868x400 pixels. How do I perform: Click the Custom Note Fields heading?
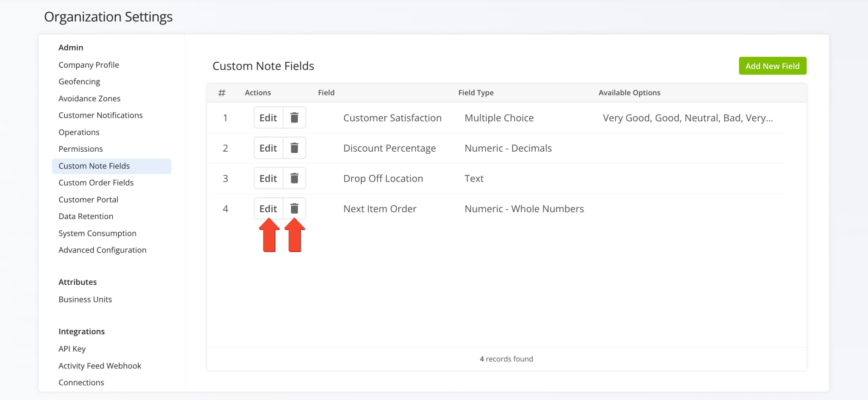point(263,66)
